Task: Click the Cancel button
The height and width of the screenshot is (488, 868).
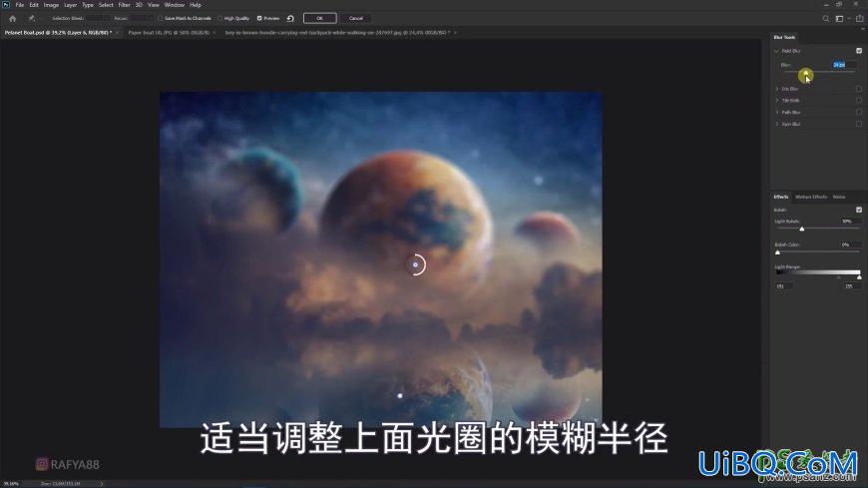Action: point(356,18)
